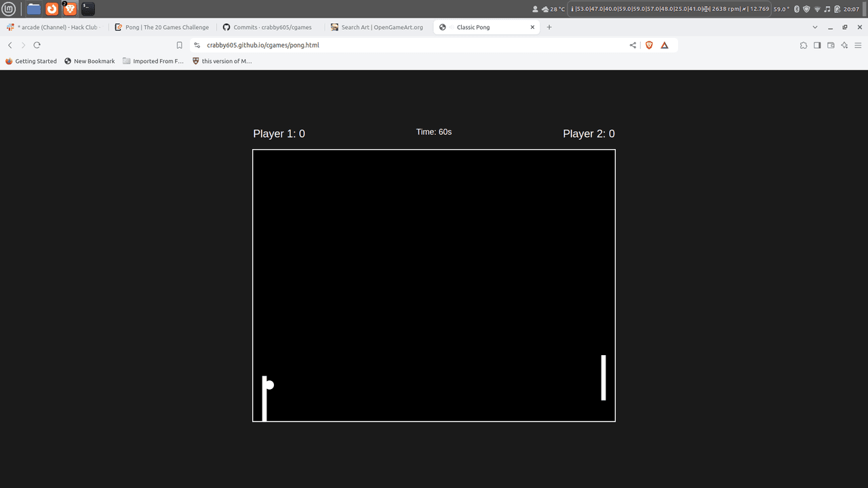Toggle the browser sidebar panel
The height and width of the screenshot is (488, 868).
[x=817, y=45]
